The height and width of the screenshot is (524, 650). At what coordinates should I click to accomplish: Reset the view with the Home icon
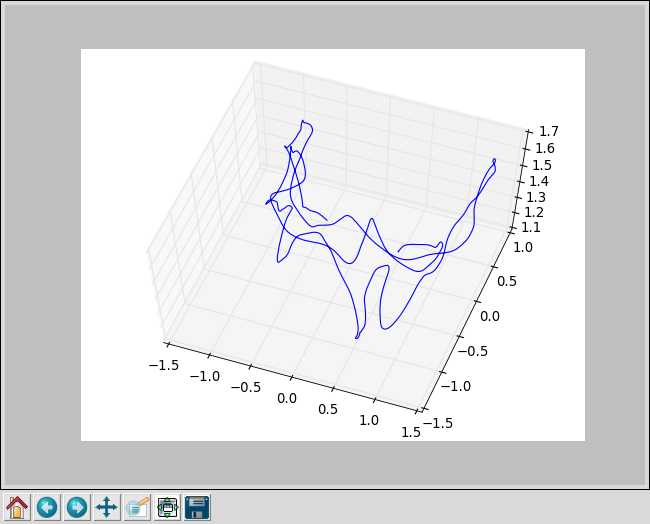[x=17, y=507]
